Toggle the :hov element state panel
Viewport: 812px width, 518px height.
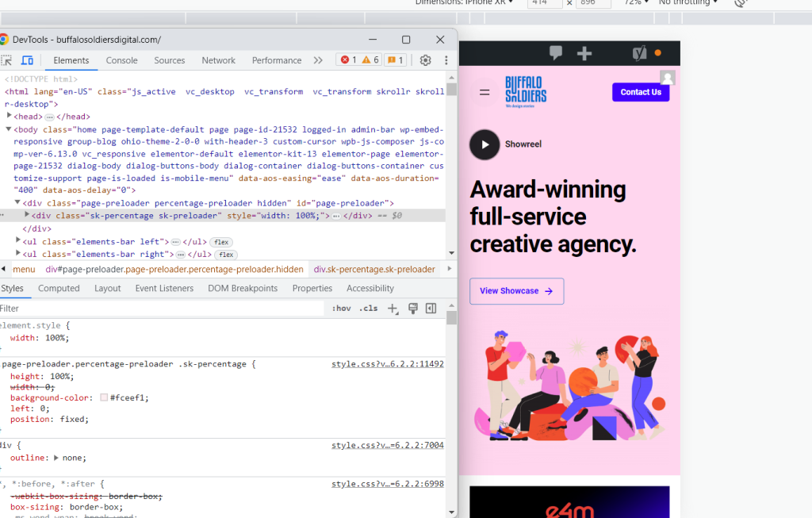[x=341, y=309]
